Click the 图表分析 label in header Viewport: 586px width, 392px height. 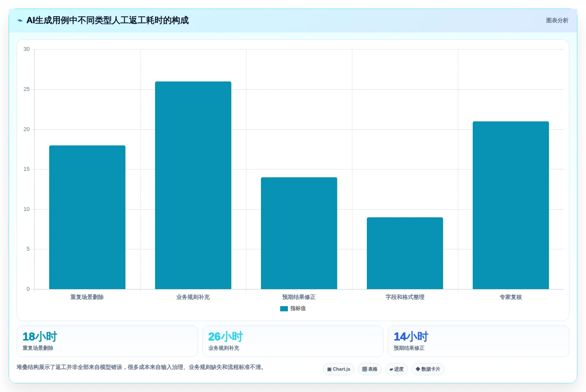[x=557, y=20]
